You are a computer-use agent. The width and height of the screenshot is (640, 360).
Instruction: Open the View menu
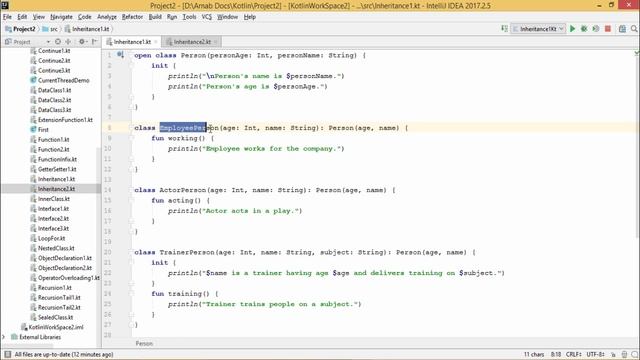39,17
